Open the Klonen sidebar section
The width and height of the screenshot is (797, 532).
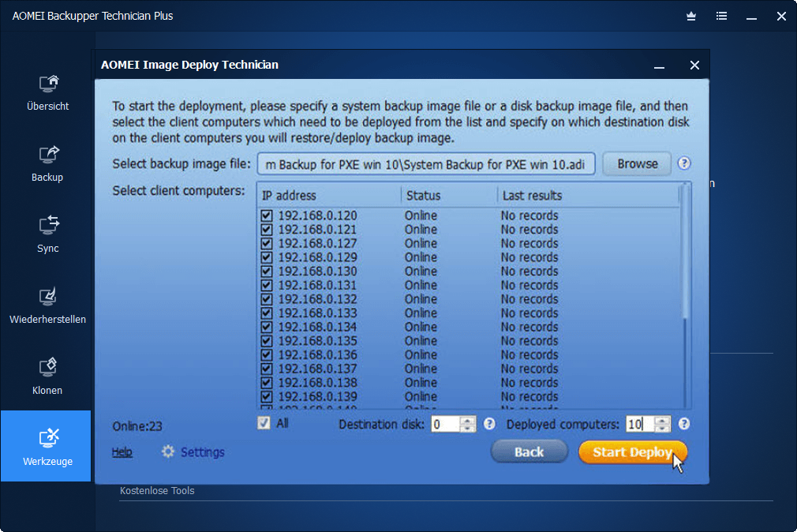coord(48,377)
